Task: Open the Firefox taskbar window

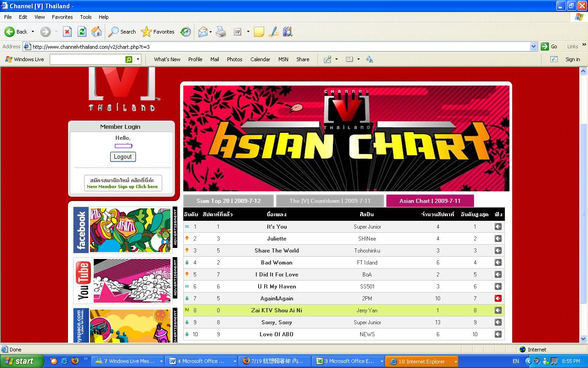Action: (275, 361)
